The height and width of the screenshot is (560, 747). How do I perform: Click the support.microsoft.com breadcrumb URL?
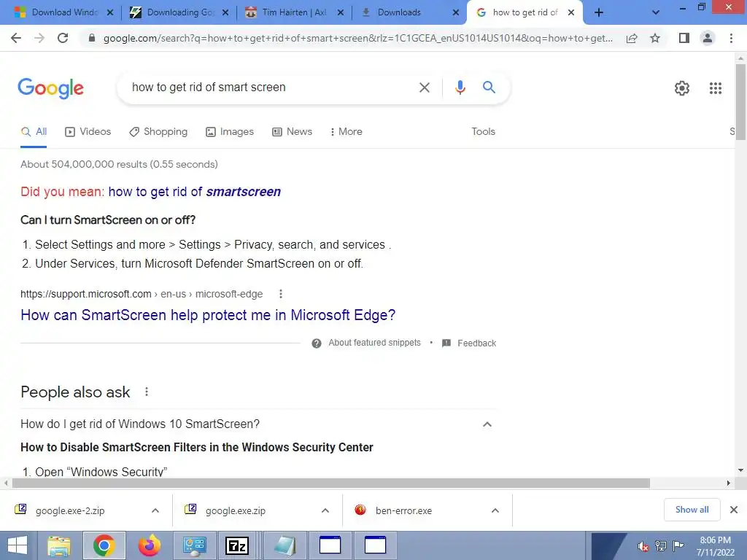[142, 294]
